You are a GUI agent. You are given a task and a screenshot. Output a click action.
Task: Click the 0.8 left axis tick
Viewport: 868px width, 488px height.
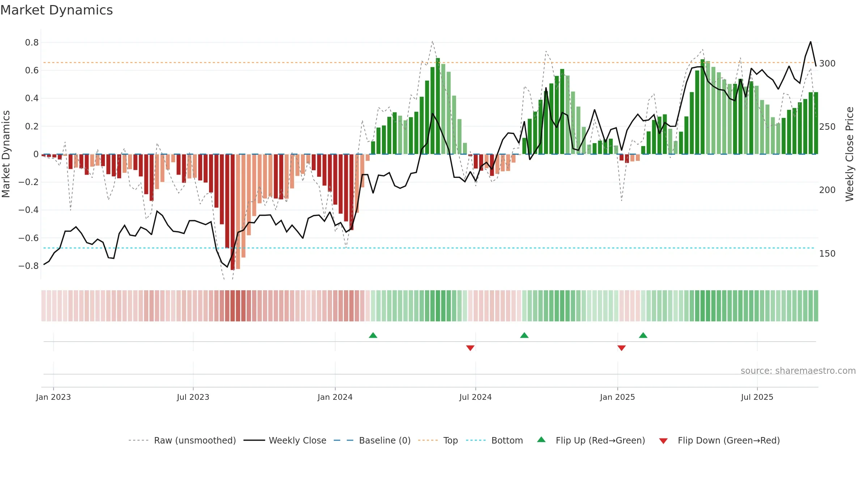point(32,43)
